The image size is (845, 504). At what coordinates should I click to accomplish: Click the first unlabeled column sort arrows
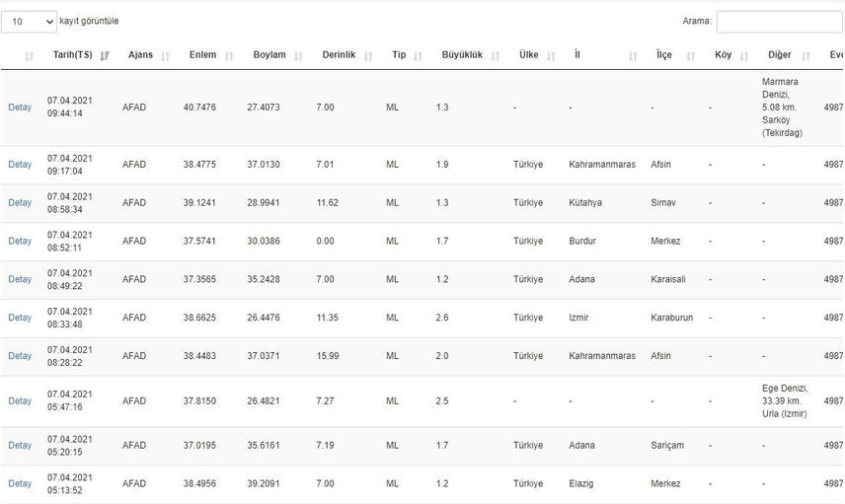(x=30, y=55)
